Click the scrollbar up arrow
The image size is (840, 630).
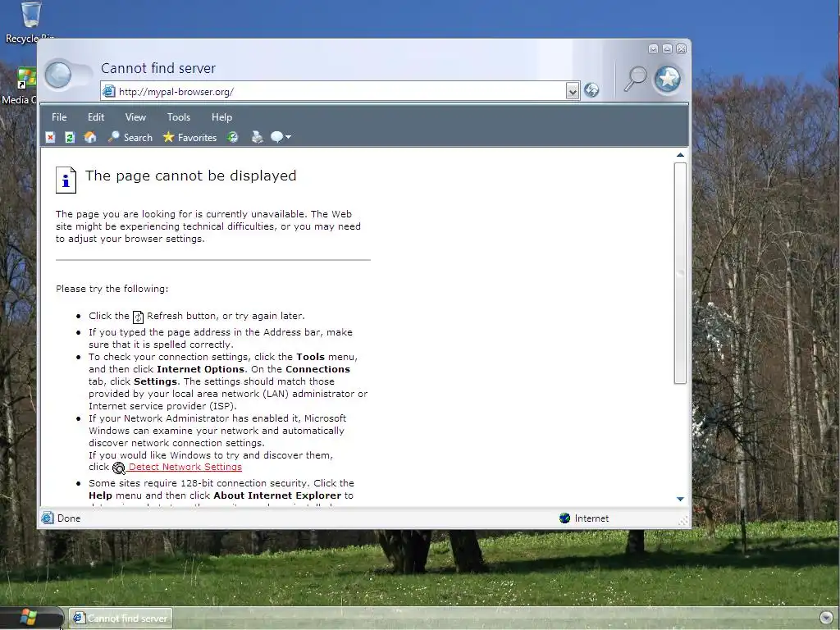pyautogui.click(x=680, y=155)
